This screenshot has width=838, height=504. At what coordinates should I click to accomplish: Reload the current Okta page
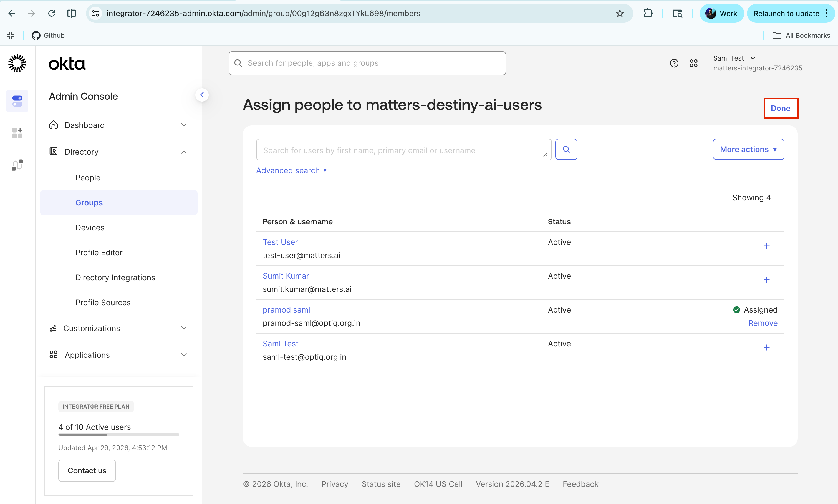coord(52,13)
